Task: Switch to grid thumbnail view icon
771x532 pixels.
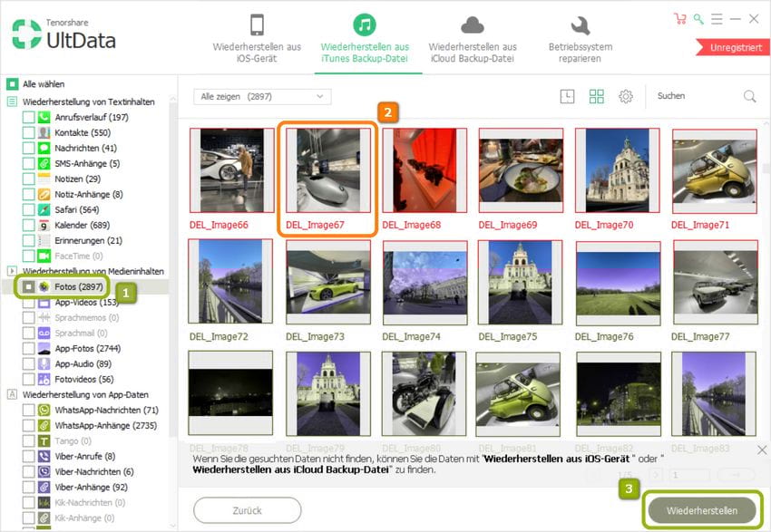Action: [597, 96]
